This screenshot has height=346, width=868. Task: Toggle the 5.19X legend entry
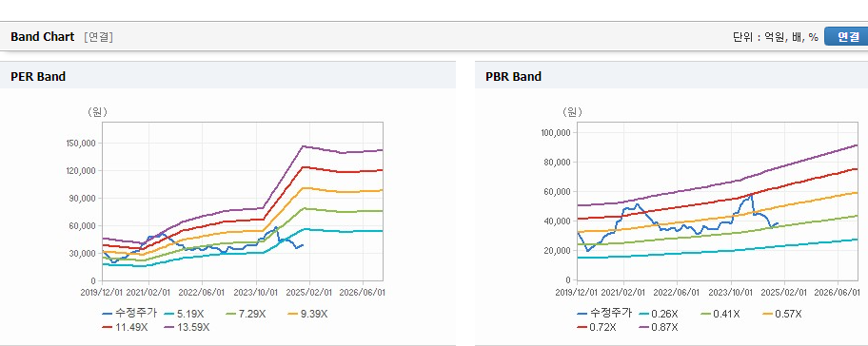[x=184, y=314]
